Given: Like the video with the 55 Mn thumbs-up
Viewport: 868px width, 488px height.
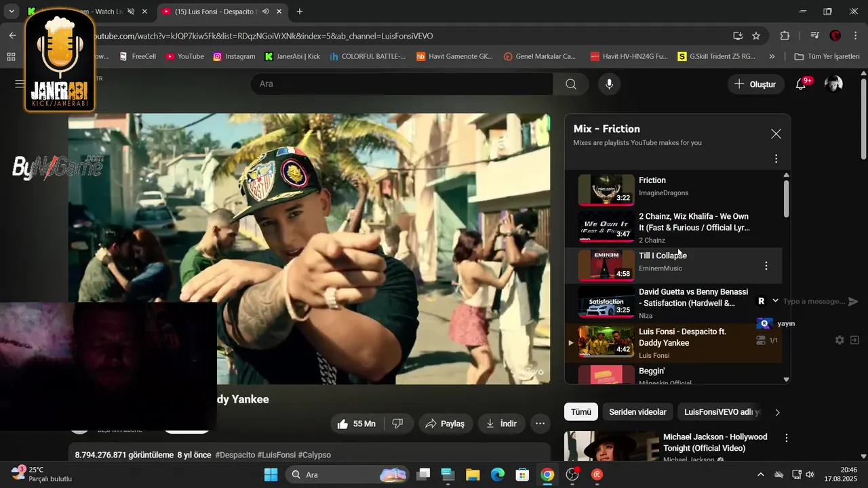Looking at the screenshot, I should click(357, 424).
